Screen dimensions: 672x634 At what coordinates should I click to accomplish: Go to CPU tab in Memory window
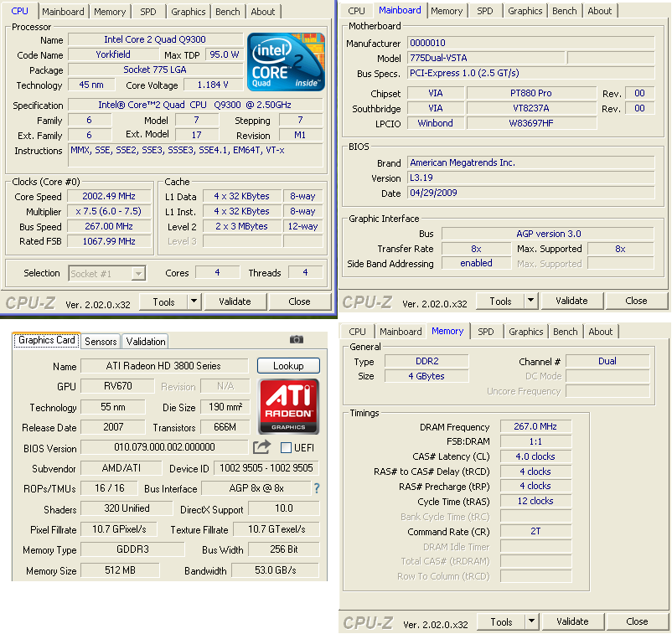[357, 332]
